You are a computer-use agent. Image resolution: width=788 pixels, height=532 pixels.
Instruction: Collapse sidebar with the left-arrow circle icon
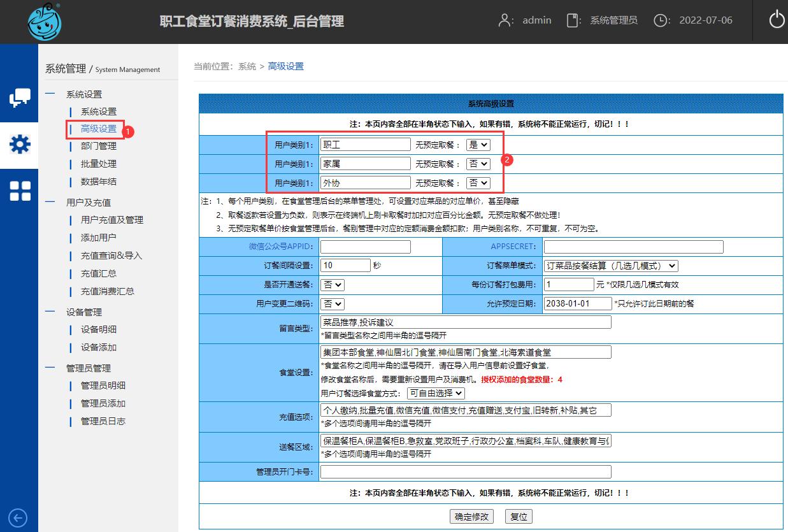click(18, 518)
